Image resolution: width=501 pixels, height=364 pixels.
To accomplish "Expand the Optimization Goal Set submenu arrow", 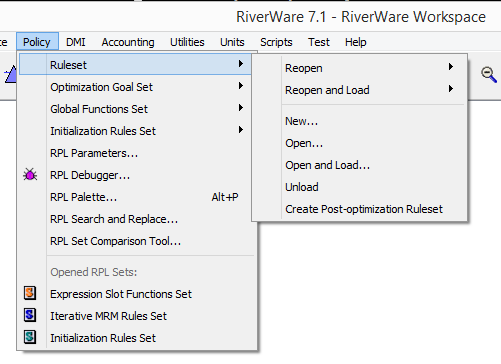I will tap(241, 86).
